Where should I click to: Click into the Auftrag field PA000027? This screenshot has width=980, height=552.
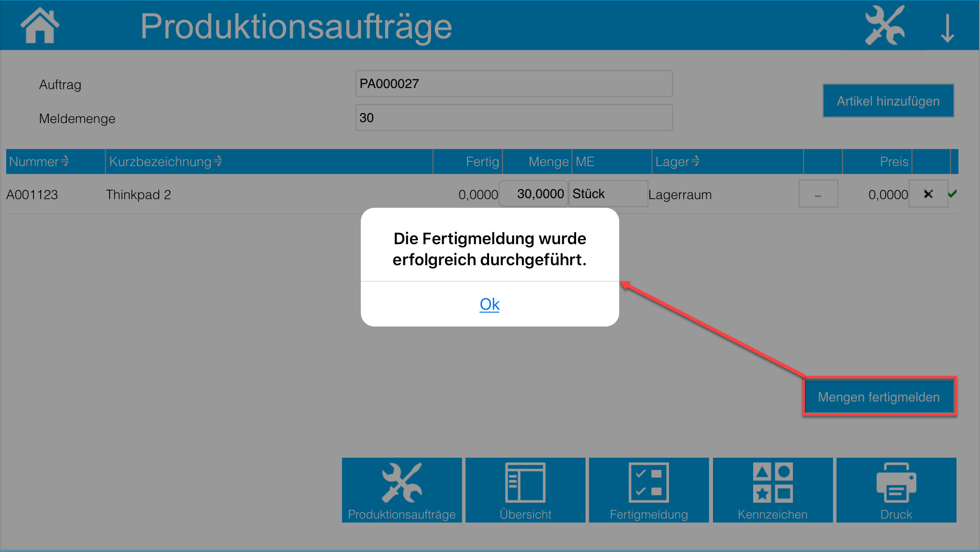click(x=513, y=84)
